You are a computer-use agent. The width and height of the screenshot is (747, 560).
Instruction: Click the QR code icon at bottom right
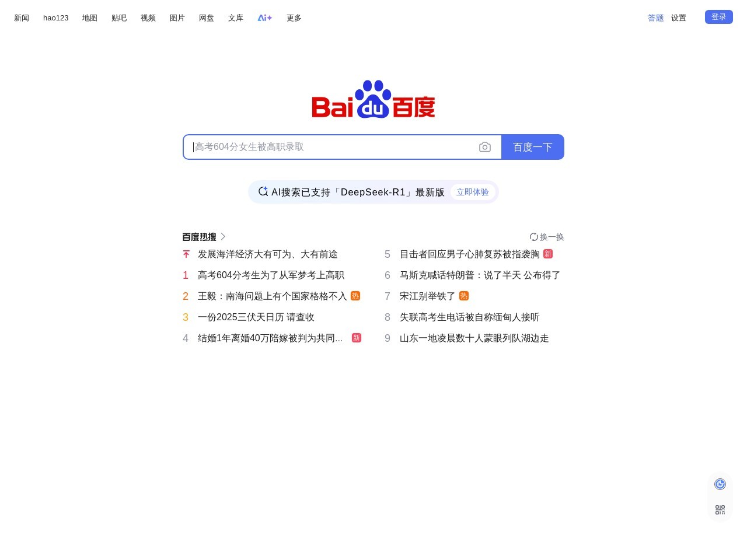(x=720, y=510)
